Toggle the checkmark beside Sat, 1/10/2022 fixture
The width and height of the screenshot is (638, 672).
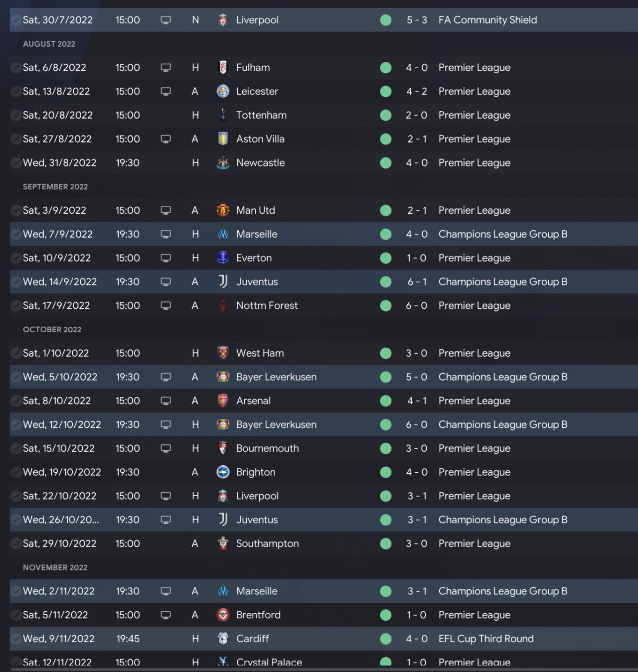16,353
